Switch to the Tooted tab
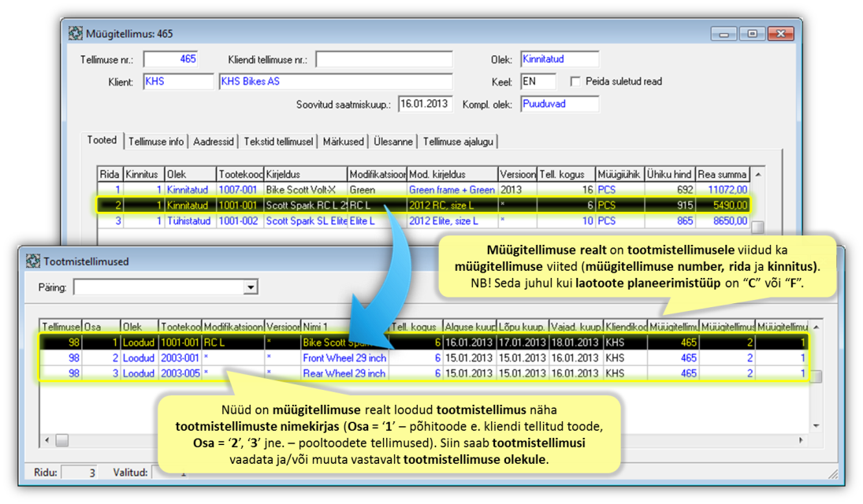Image resolution: width=863 pixels, height=504 pixels. 102,140
